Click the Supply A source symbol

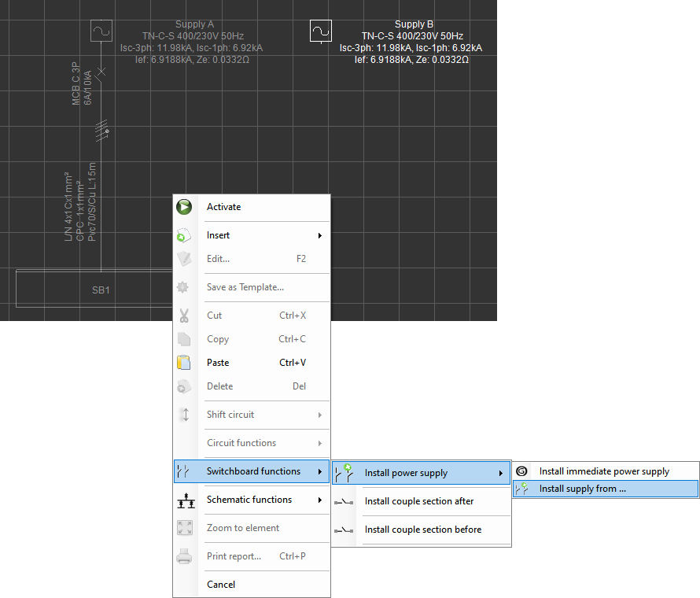(x=101, y=31)
